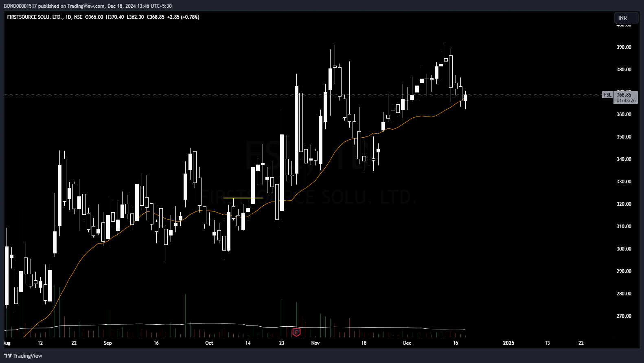Click the 300.00 price axis label

[624, 249]
